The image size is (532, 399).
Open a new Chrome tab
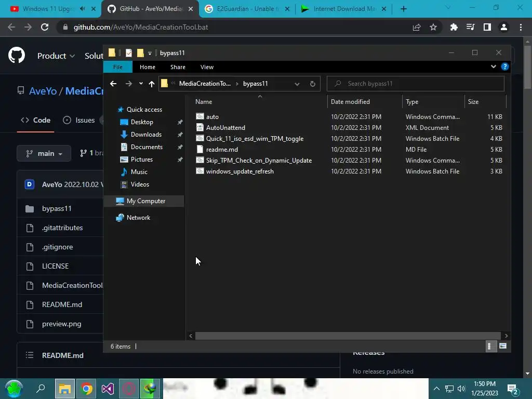pyautogui.click(x=403, y=9)
